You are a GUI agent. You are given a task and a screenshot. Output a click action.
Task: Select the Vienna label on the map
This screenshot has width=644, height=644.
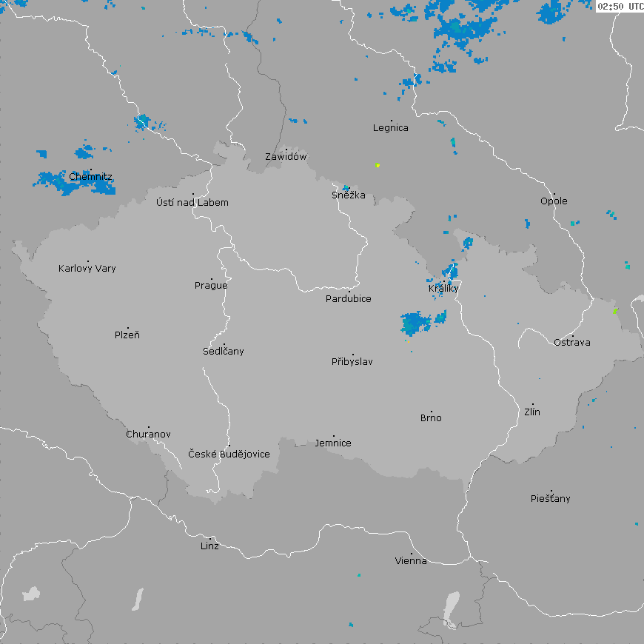pos(411,561)
